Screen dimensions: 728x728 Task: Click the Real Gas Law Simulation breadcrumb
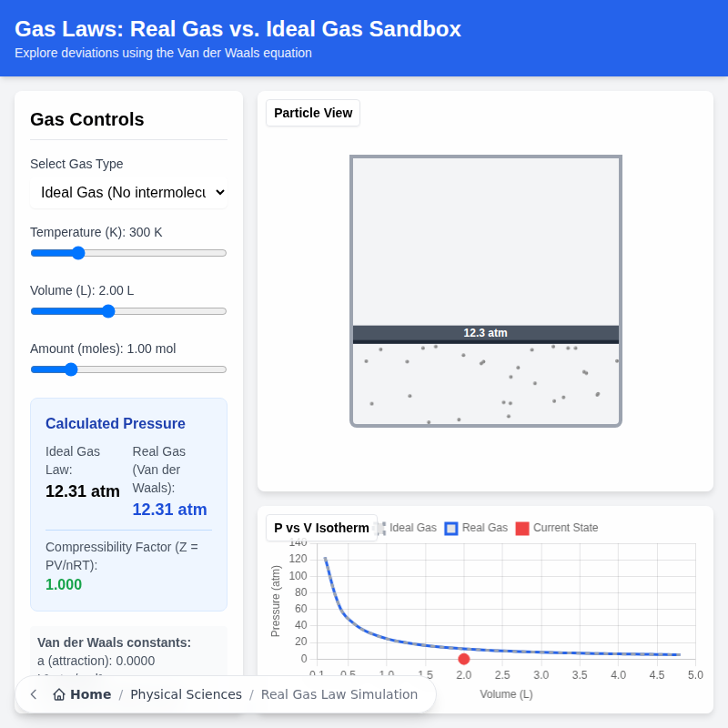[x=339, y=693]
